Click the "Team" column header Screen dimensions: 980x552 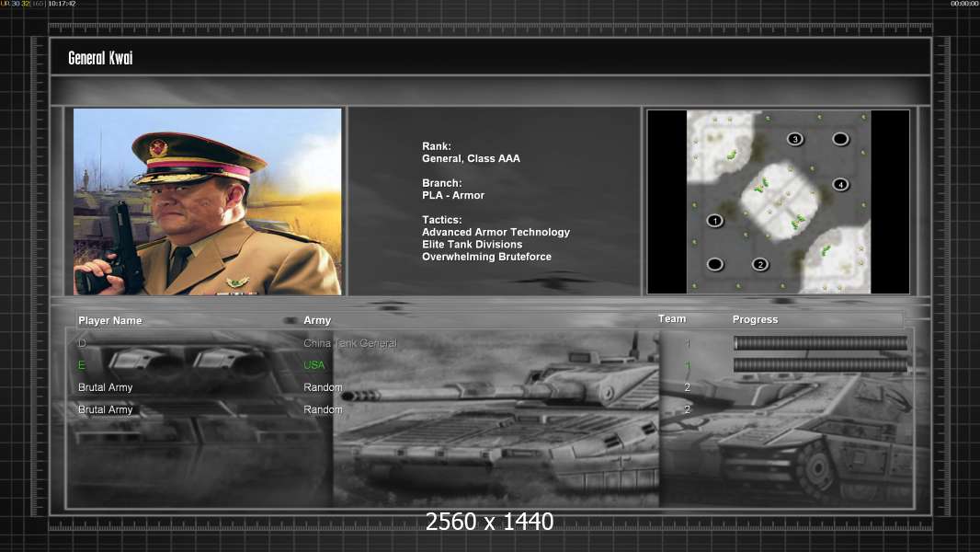[x=672, y=319]
